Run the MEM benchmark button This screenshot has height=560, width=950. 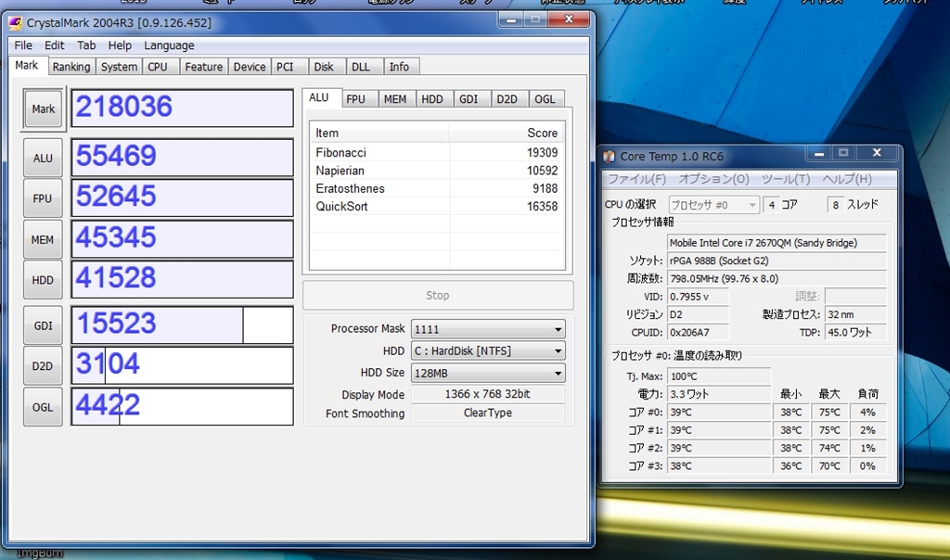pos(43,240)
